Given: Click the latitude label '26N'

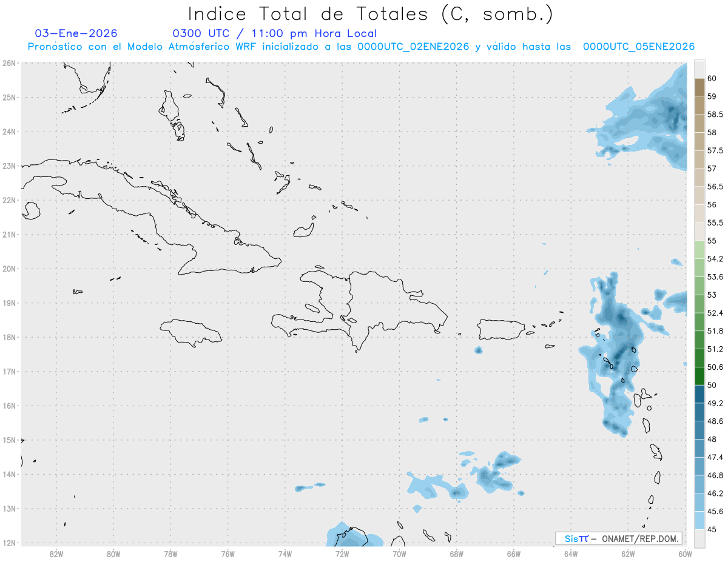Looking at the screenshot, I should click(x=9, y=63).
